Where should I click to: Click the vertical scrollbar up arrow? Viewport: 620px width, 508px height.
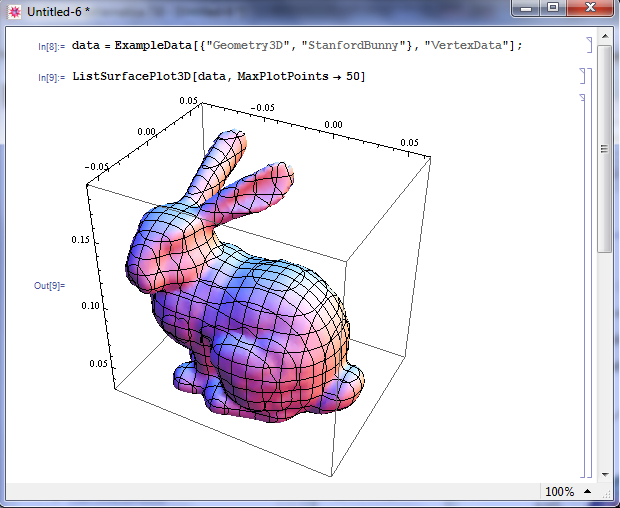(x=605, y=36)
